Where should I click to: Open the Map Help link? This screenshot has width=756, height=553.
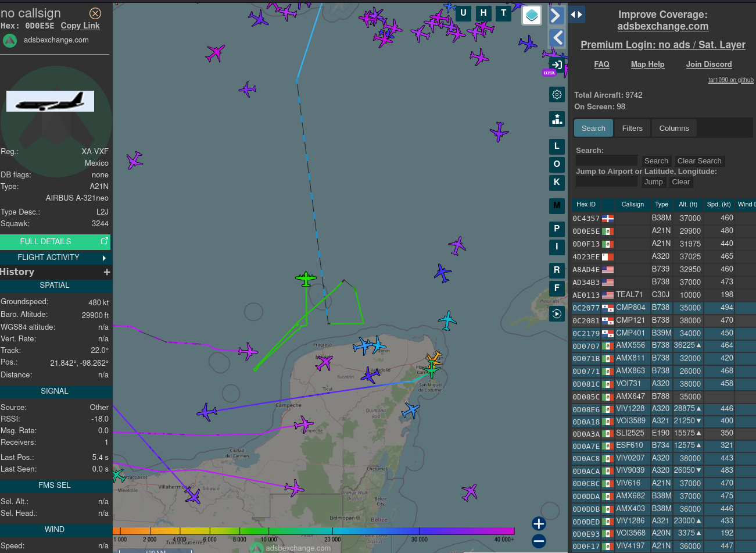pyautogui.click(x=647, y=65)
